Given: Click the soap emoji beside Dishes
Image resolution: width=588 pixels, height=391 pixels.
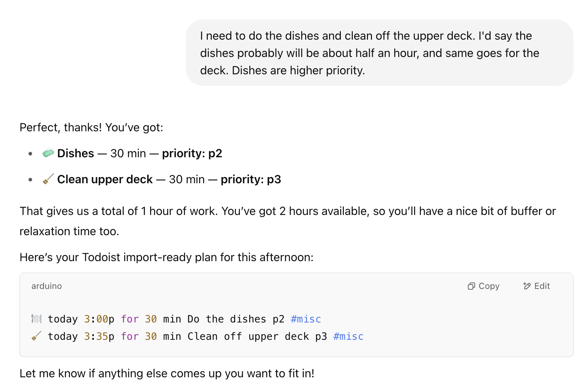Looking at the screenshot, I should (48, 153).
